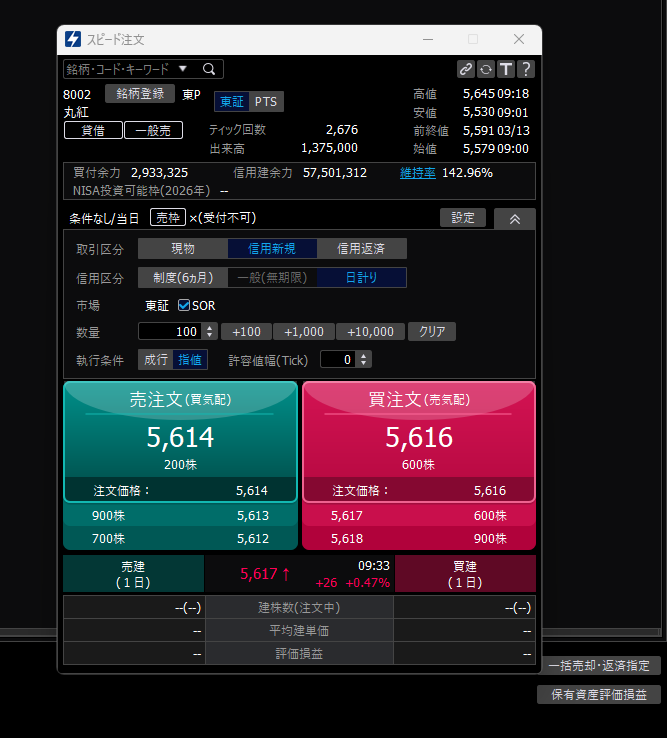Click the T text-size icon
Screen dimensions: 667x738
click(x=506, y=69)
